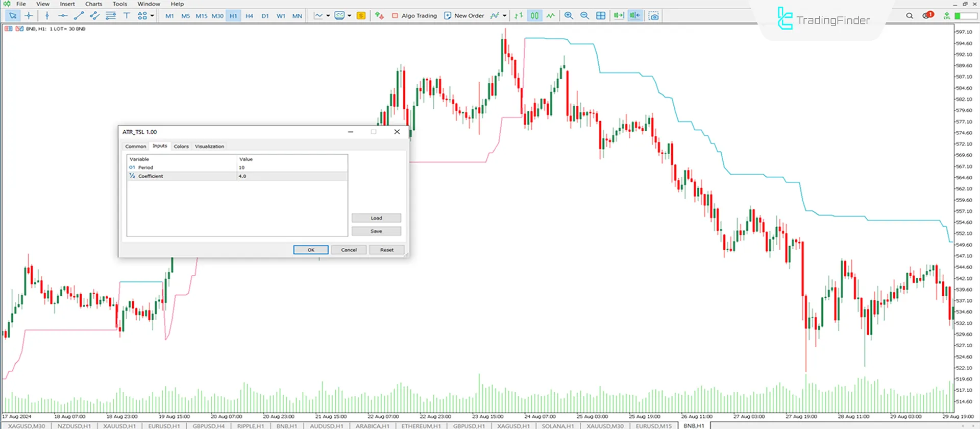This screenshot has height=429, width=980.
Task: Open the search magnifier icon
Action: click(x=909, y=16)
